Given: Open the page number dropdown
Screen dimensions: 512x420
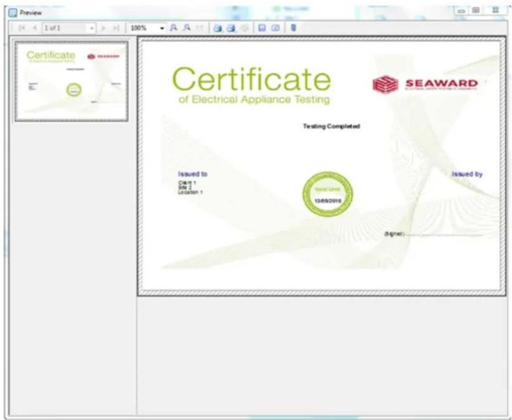Looking at the screenshot, I should click(92, 28).
